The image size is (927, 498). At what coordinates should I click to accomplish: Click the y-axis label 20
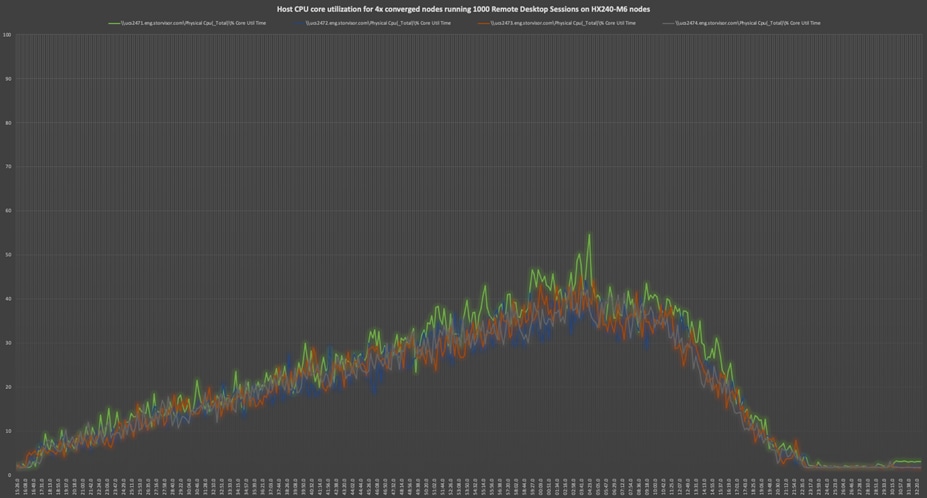pos(8,387)
